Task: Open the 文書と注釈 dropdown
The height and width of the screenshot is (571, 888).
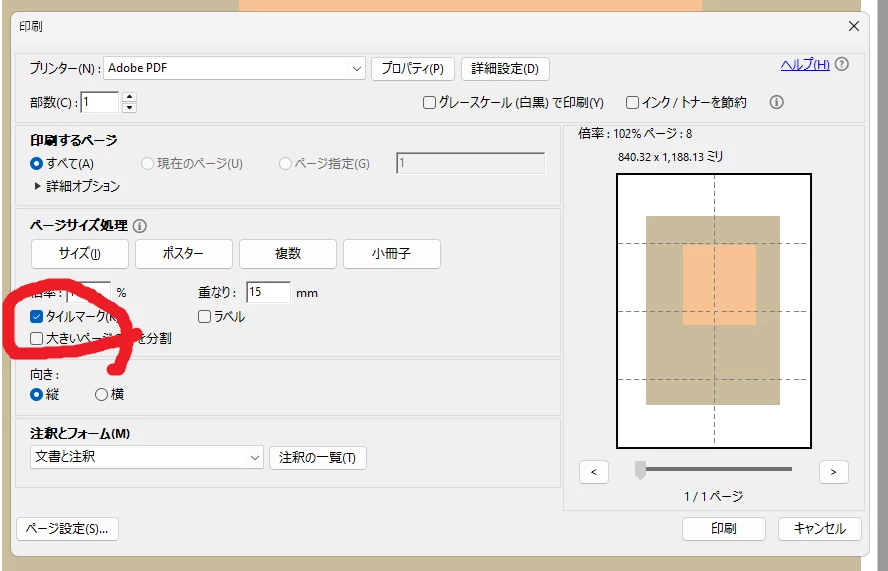Action: (147, 457)
